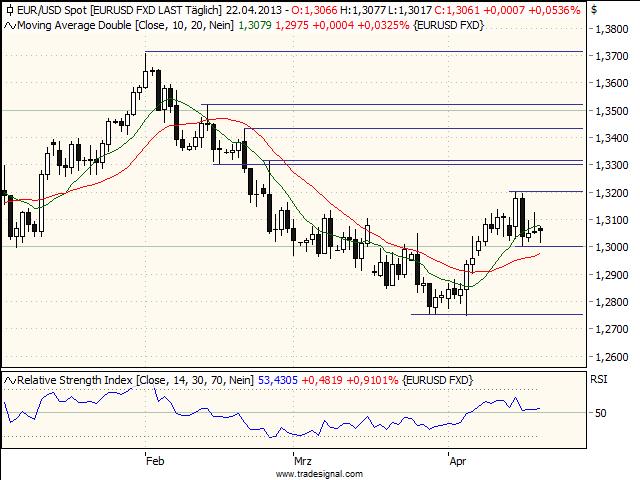Click the candlestick icon before EUR/USD Spot
This screenshot has width=640, height=480.
[x=10, y=9]
